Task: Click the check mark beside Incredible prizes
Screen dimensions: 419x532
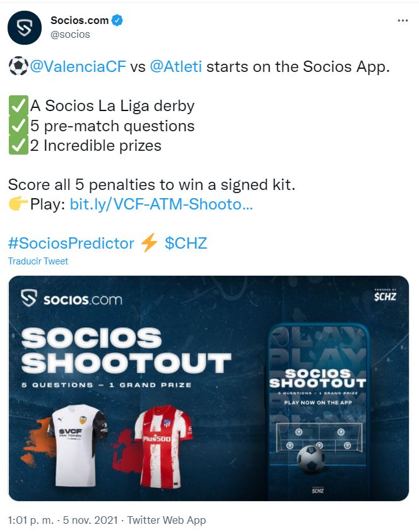Action: [x=18, y=146]
